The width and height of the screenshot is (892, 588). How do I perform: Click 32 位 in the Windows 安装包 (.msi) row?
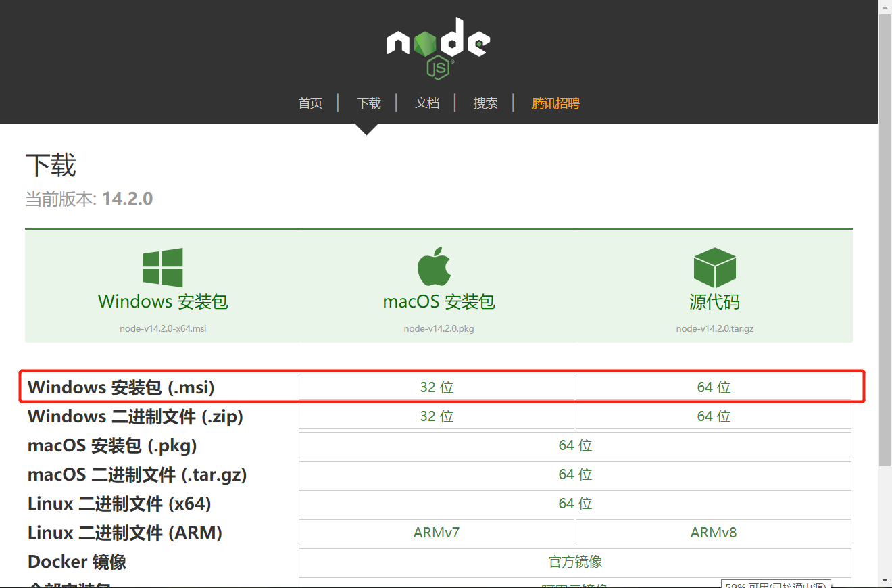(437, 387)
